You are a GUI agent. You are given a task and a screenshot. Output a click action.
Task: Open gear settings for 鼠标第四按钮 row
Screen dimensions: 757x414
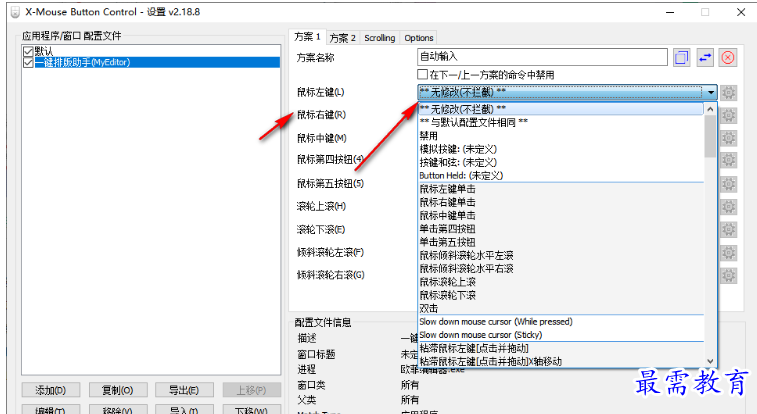[x=729, y=160]
